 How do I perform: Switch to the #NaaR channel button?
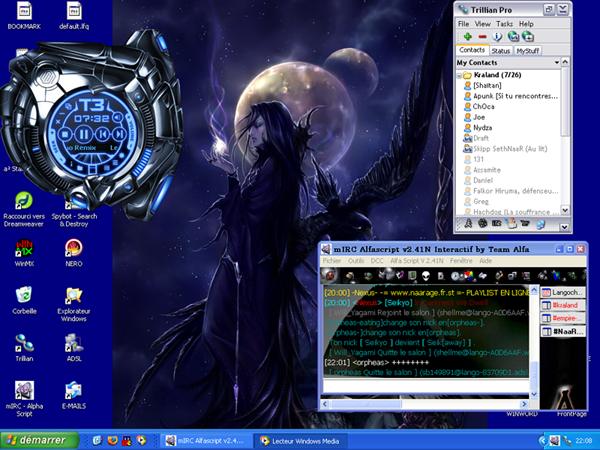tap(563, 331)
